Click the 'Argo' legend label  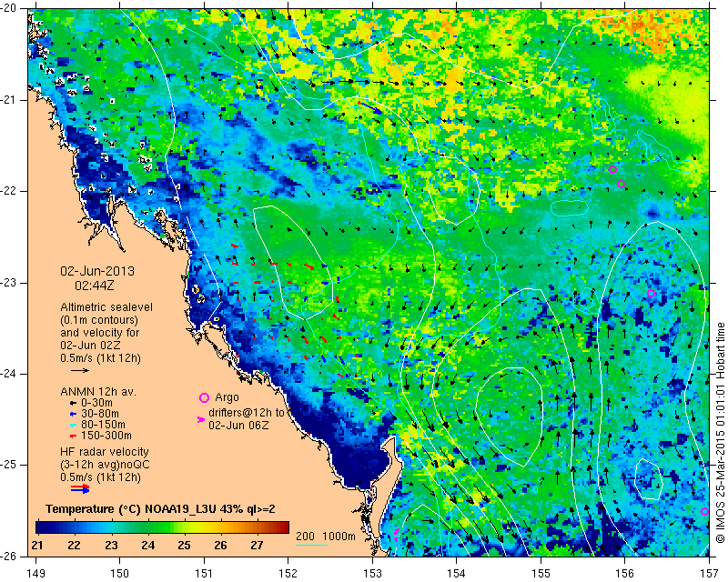tap(227, 397)
